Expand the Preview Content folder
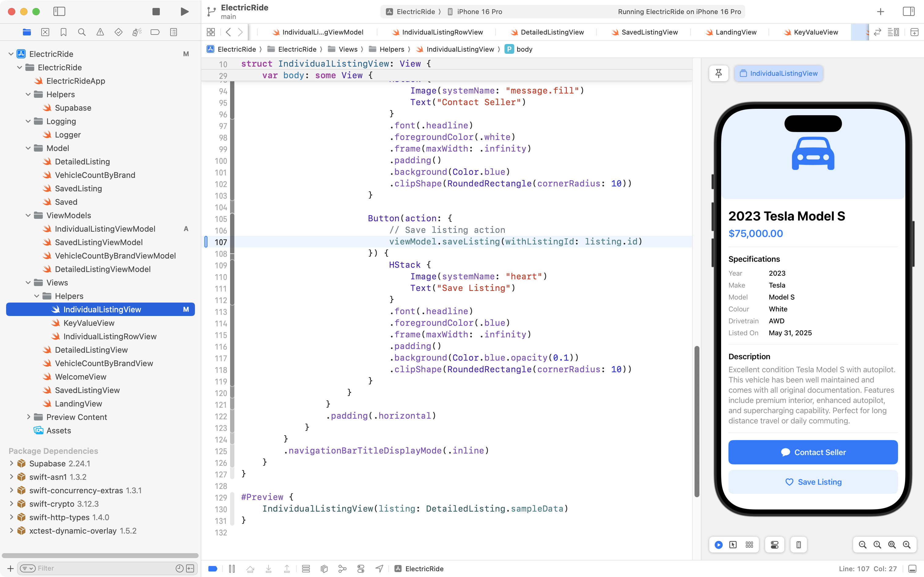Viewport: 924px width, 577px height. click(x=28, y=417)
